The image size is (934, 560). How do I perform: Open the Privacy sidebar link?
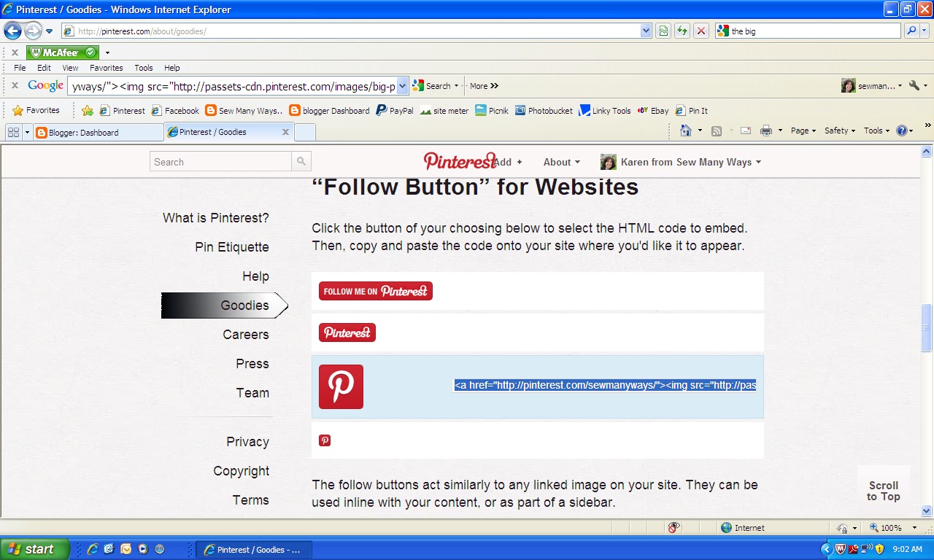(247, 442)
